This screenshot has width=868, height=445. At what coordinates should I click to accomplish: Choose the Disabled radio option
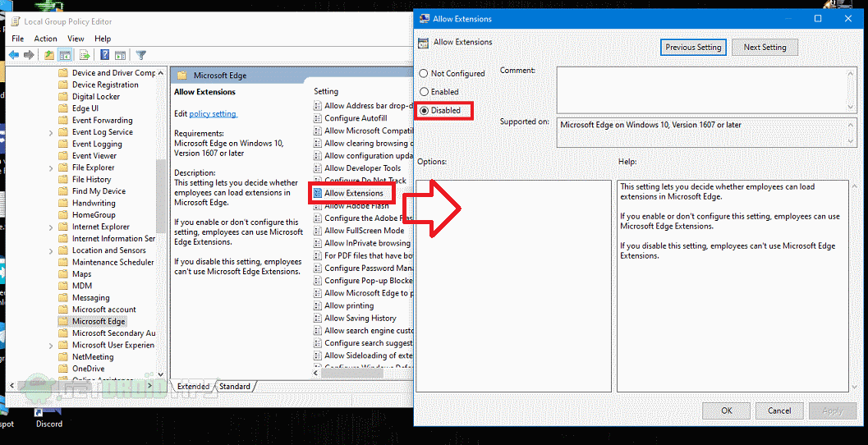click(424, 110)
